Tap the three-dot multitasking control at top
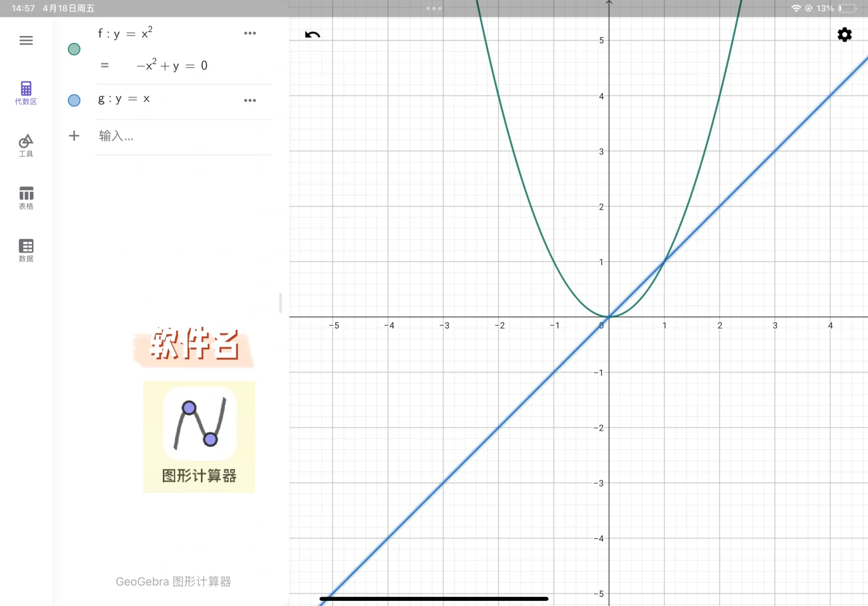The width and height of the screenshot is (868, 606). pos(434,8)
